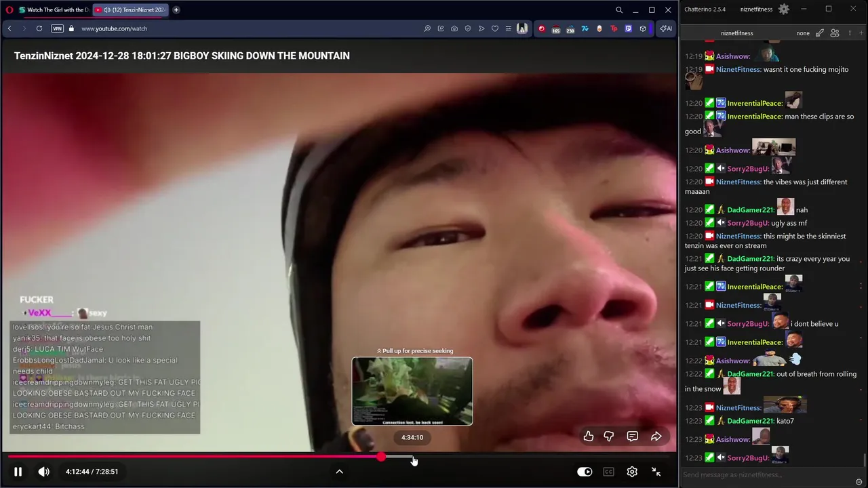Dislike the video with thumbs-down
The width and height of the screenshot is (868, 488).
coord(609,436)
